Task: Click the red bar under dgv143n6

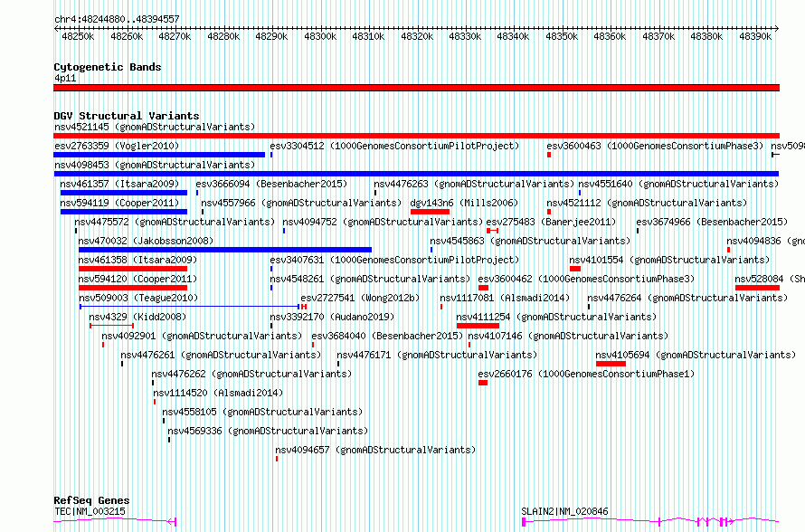Action: click(431, 212)
